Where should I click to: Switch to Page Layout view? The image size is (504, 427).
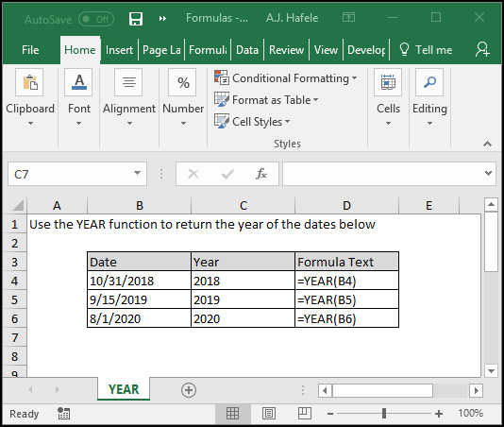click(x=269, y=413)
